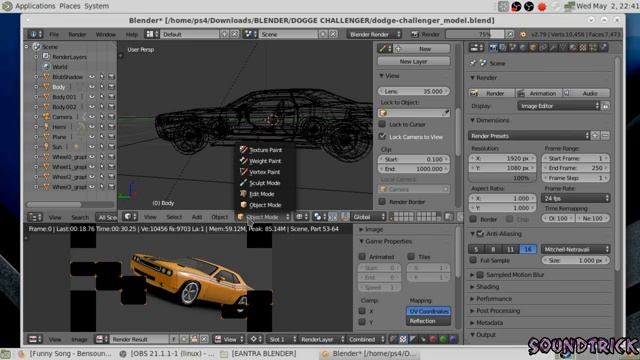Click the Audio render button
The height and width of the screenshot is (360, 640).
pos(587,93)
